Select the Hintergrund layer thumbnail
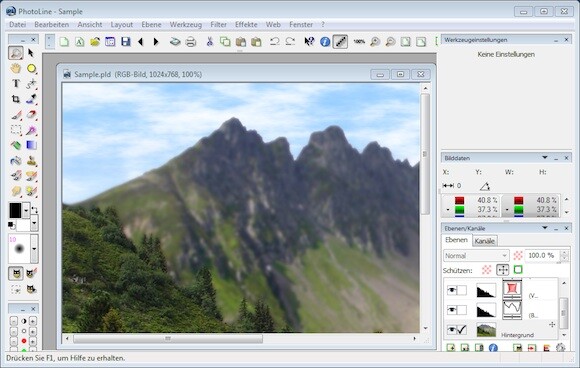Viewport: 580px width, 368px height. click(486, 330)
